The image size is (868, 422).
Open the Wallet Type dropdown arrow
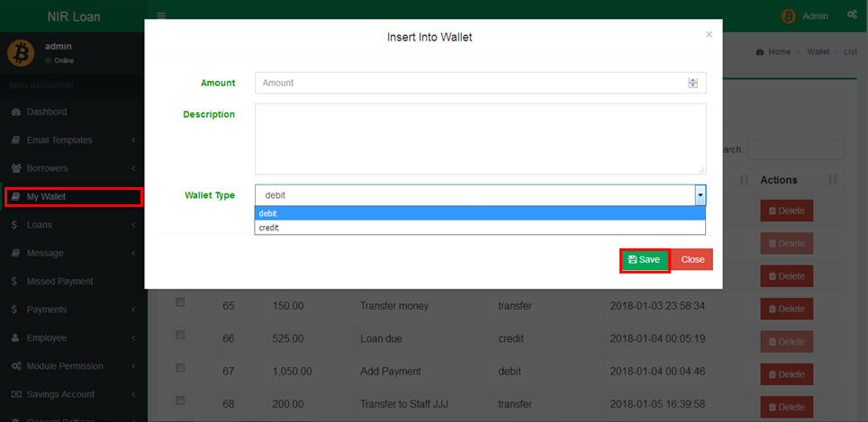click(x=700, y=195)
